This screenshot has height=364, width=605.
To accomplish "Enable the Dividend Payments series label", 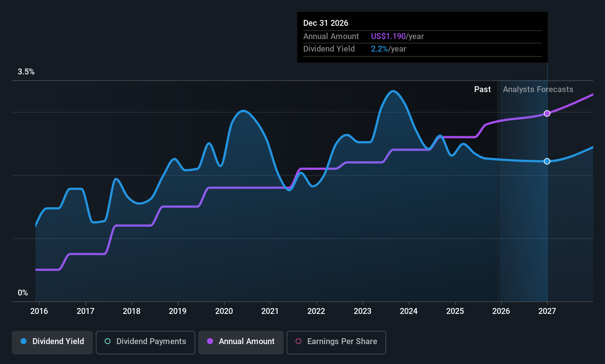I will 151,341.
